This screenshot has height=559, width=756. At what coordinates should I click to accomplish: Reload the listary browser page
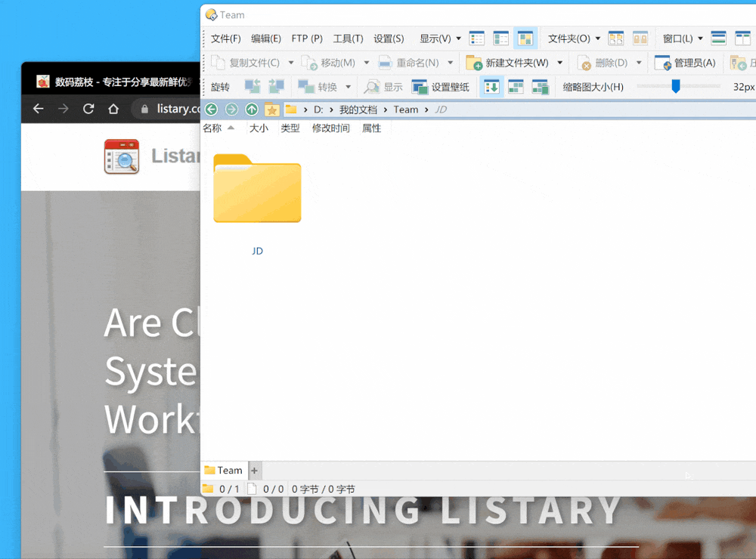[88, 109]
